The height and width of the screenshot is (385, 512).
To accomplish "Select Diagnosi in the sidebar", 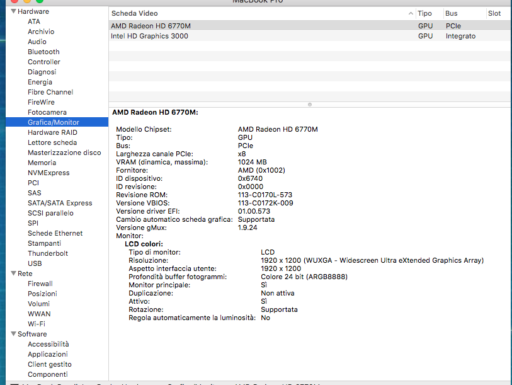I will (x=42, y=72).
